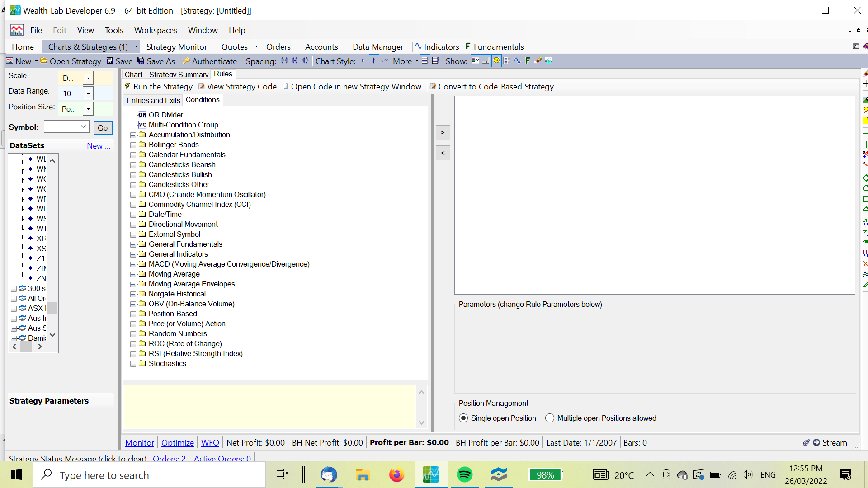This screenshot has height=488, width=868.
Task: Switch to the Strategy Summary tab
Action: 179,75
